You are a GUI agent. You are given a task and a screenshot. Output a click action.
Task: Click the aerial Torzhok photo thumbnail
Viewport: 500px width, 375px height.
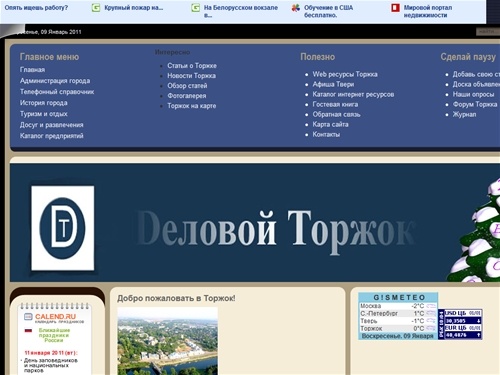(x=168, y=341)
